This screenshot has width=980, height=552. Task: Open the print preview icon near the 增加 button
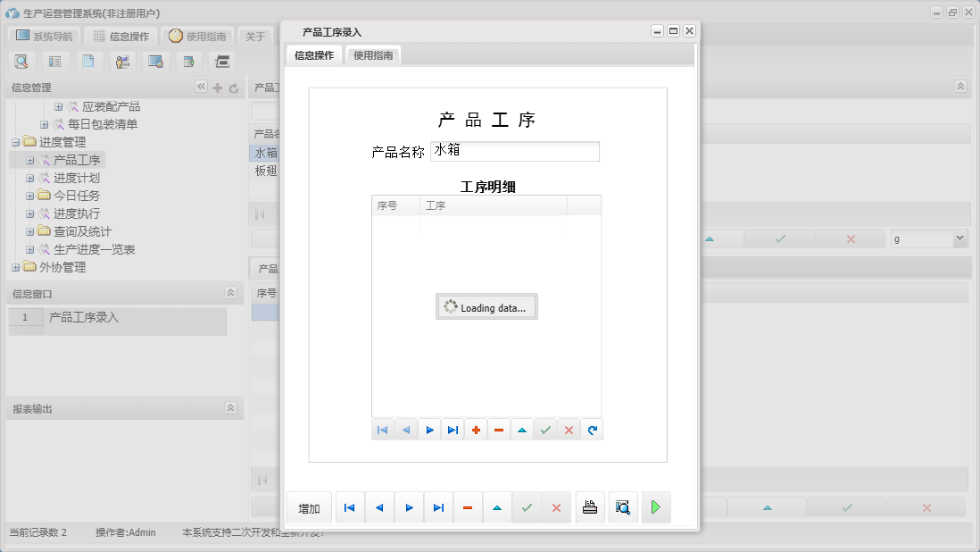[623, 507]
